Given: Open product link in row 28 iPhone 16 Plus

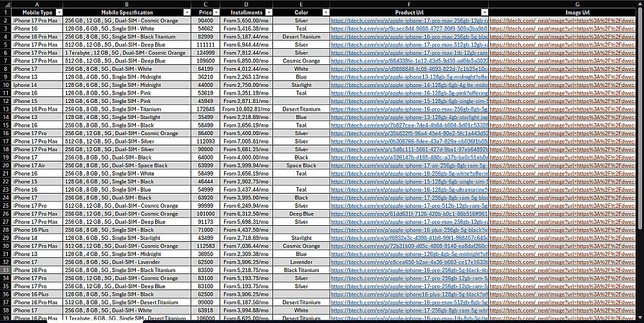Looking at the screenshot, I should click(409, 230).
